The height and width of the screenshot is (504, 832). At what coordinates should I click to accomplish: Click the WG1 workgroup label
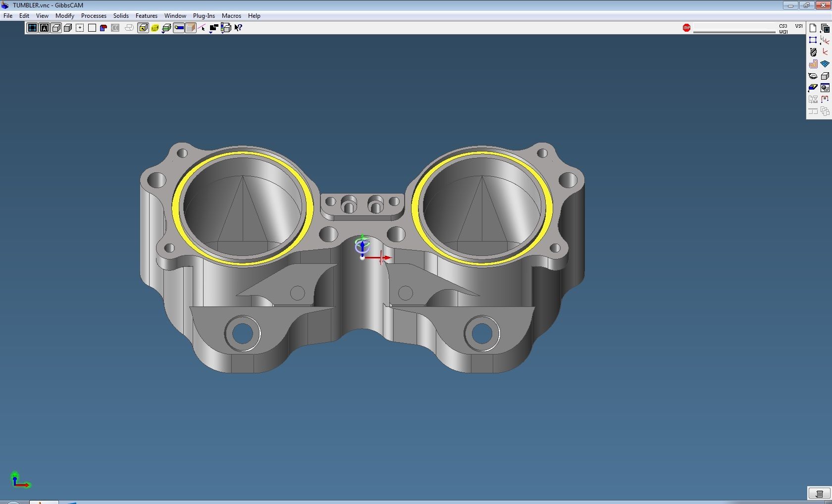783,32
